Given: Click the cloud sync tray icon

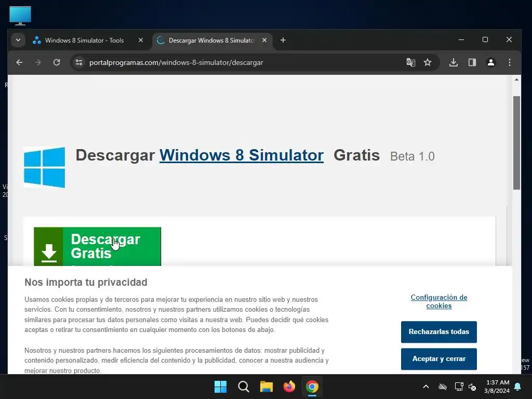Looking at the screenshot, I should pyautogui.click(x=443, y=387).
